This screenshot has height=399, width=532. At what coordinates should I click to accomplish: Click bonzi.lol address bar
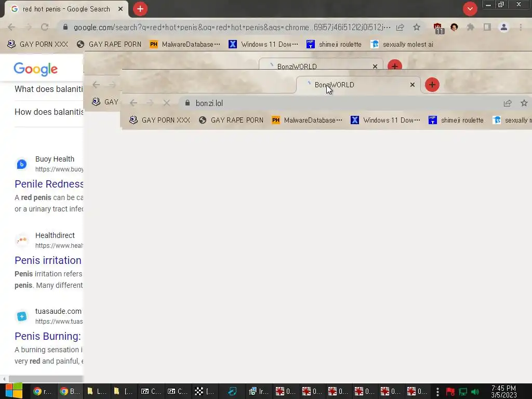click(x=339, y=103)
